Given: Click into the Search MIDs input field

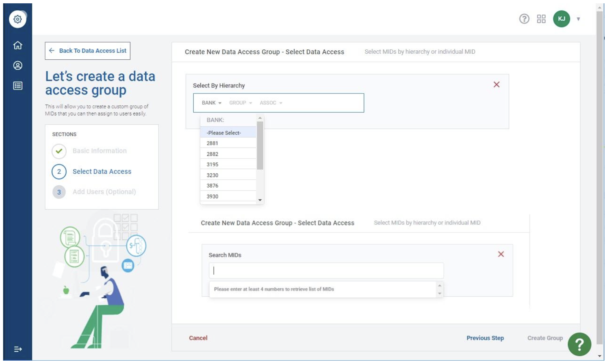Looking at the screenshot, I should (x=326, y=271).
